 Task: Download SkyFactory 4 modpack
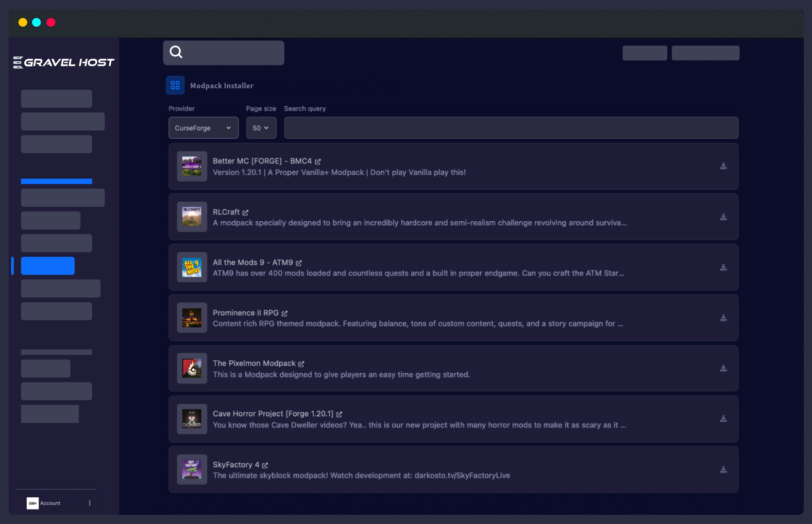coord(723,470)
